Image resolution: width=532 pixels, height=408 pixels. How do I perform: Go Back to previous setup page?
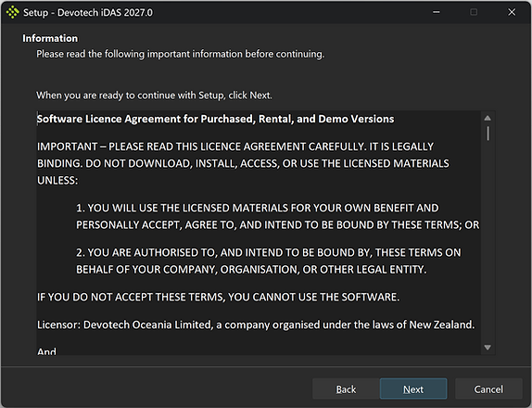(x=346, y=389)
